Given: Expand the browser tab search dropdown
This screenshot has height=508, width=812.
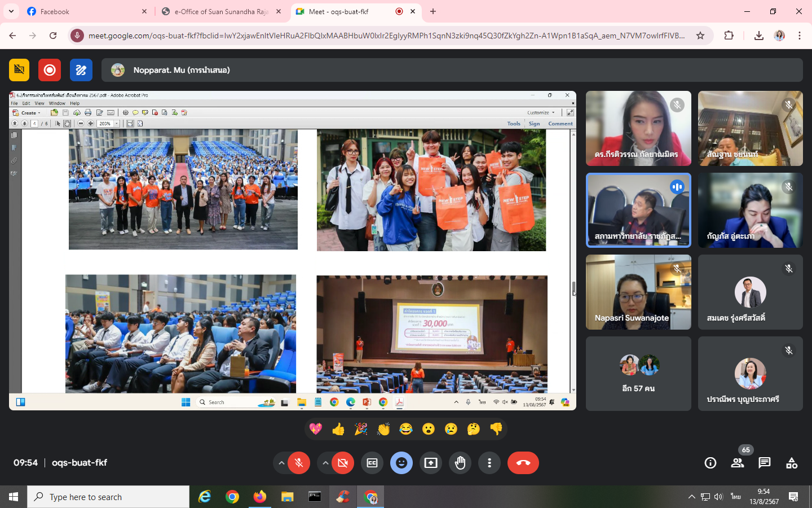Looking at the screenshot, I should 11,11.
